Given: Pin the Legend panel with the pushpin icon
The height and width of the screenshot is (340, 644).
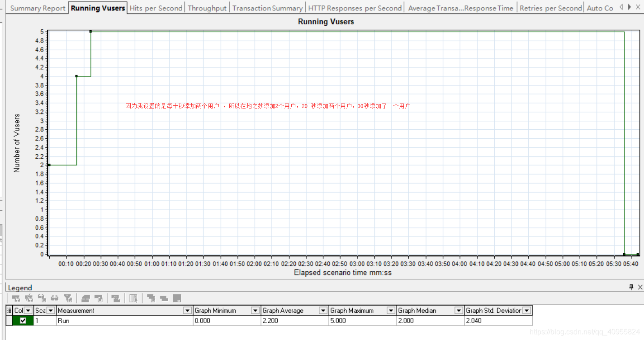Looking at the screenshot, I should [x=631, y=287].
